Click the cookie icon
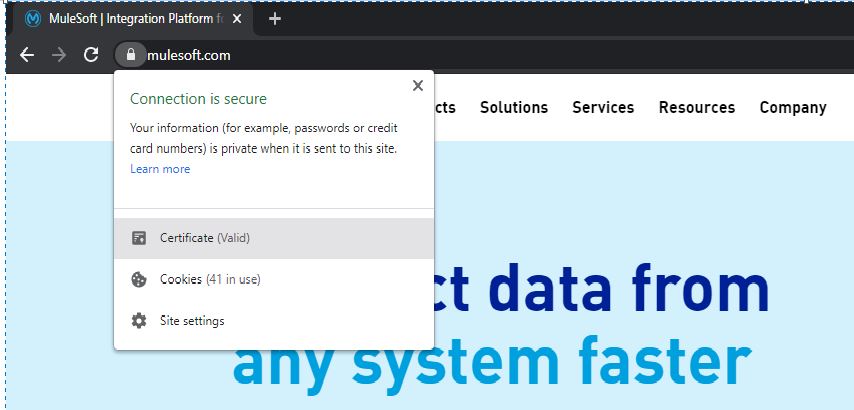Viewport: 854px width, 410px height. coord(139,279)
